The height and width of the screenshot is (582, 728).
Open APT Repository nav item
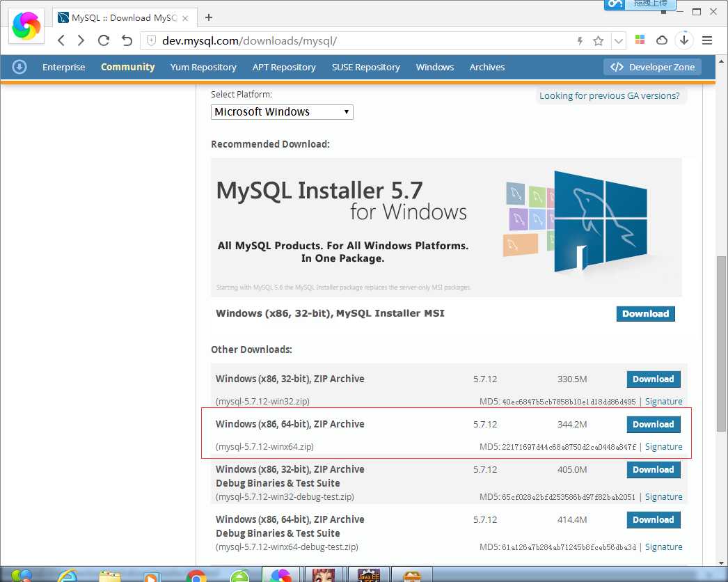[x=284, y=67]
